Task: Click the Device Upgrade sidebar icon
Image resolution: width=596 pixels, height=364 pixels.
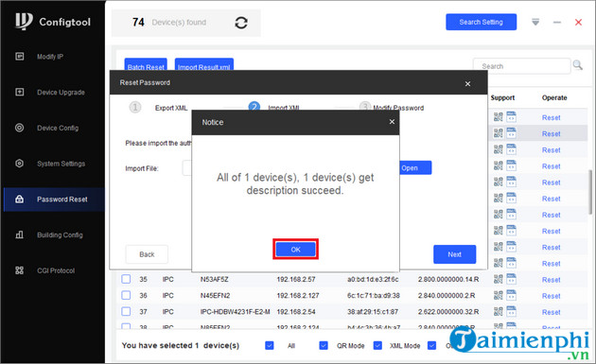Action: [x=19, y=92]
